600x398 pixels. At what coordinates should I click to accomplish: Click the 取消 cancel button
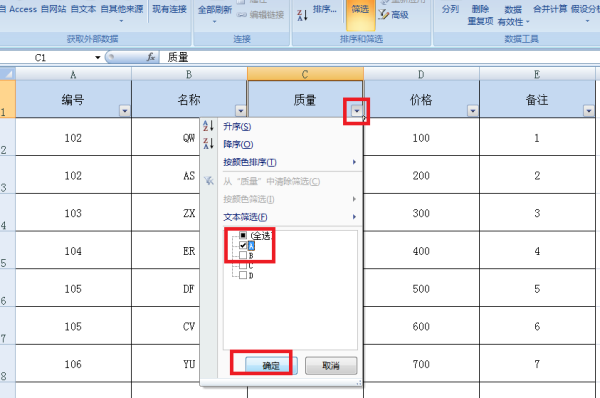point(331,365)
